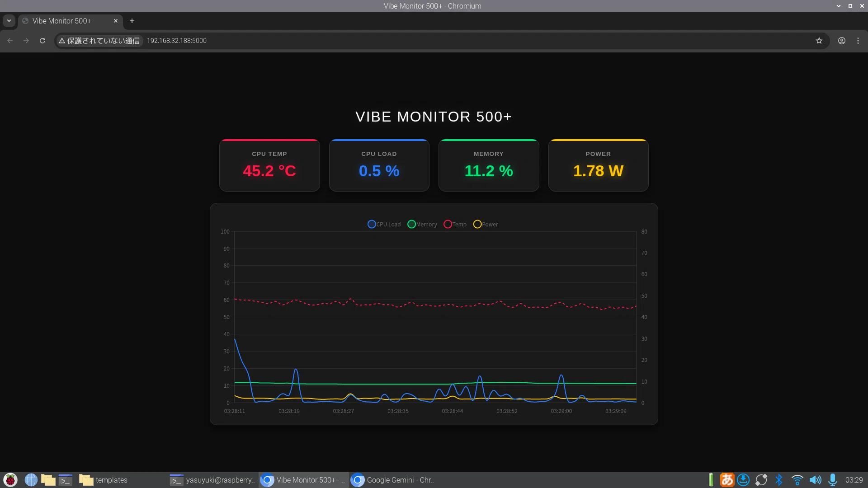Click the CPU LOAD 0.5 % card
Viewport: 868px width, 488px height.
click(379, 165)
